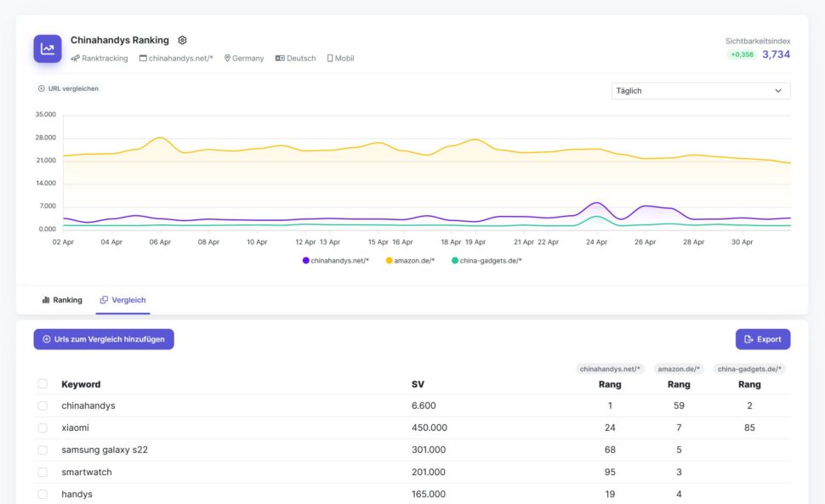Click the search volume 201.000
Image resolution: width=825 pixels, height=504 pixels.
429,472
